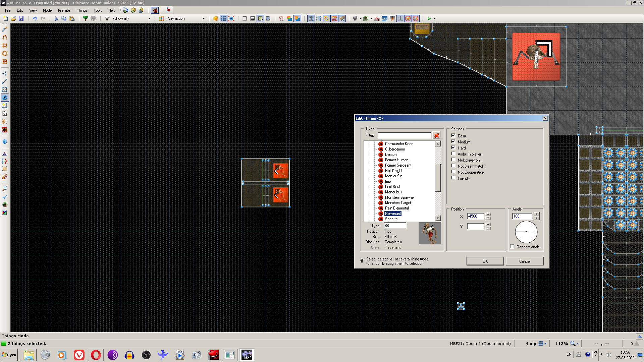
Task: Decrease Y position with down stepper
Action: point(488,228)
